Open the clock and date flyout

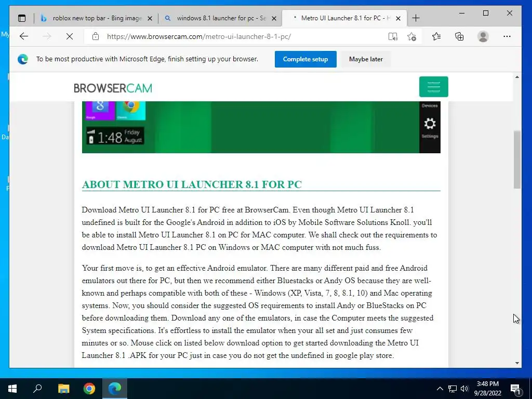487,389
